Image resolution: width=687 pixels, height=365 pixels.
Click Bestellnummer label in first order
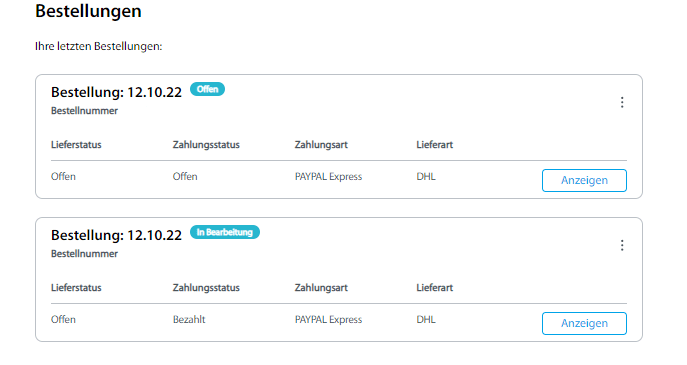click(84, 110)
